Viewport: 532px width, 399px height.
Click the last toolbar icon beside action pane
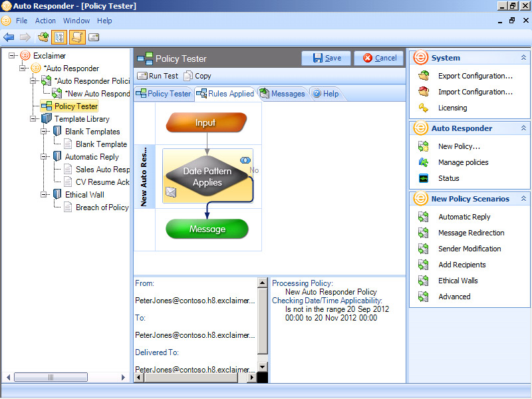pos(94,37)
